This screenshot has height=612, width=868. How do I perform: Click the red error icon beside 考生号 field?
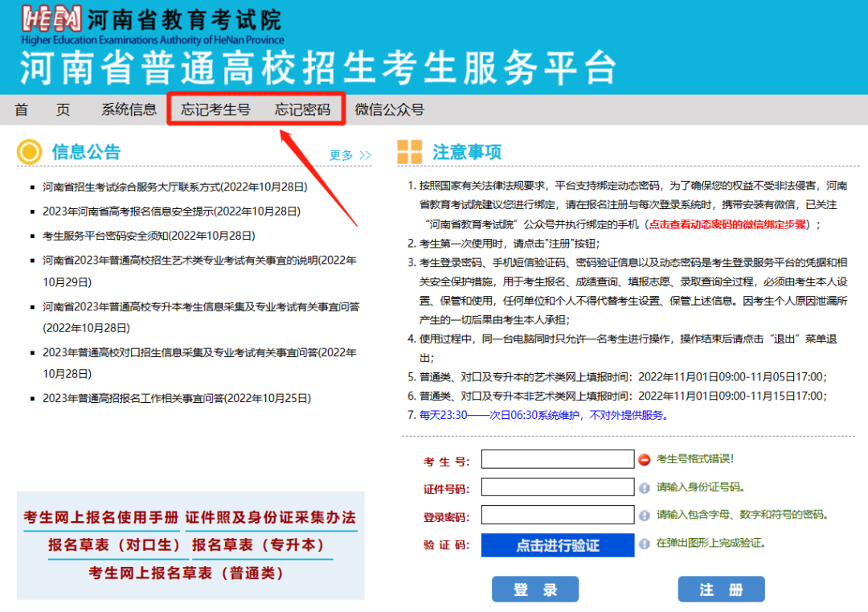point(644,459)
